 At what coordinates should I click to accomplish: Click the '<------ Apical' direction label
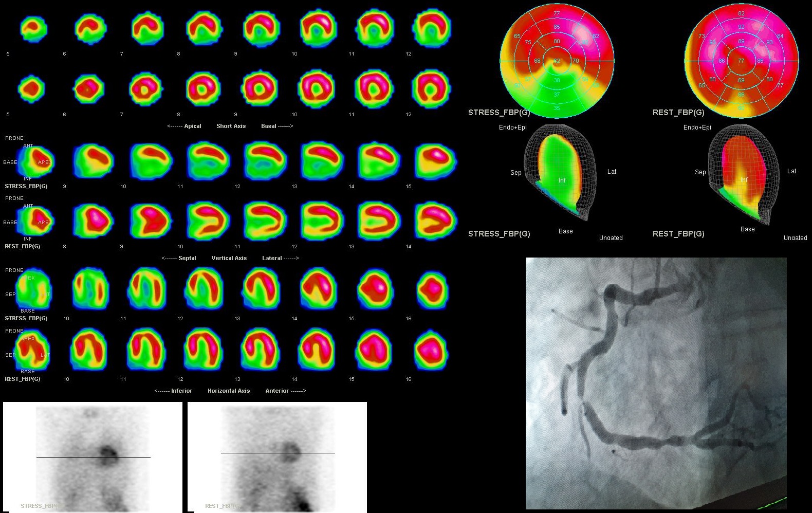[x=184, y=126]
